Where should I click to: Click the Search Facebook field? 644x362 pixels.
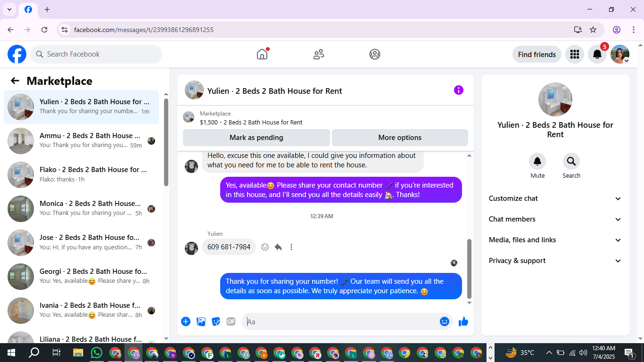(x=96, y=54)
